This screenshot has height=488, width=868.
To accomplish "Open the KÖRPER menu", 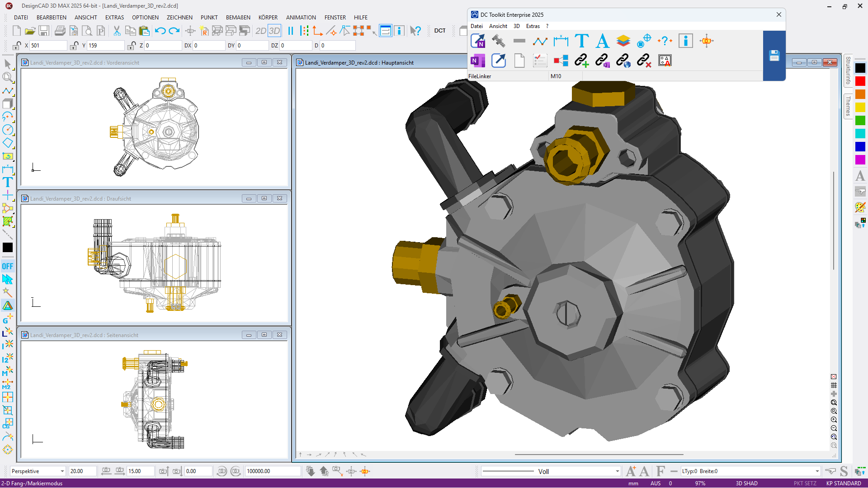I will (268, 18).
